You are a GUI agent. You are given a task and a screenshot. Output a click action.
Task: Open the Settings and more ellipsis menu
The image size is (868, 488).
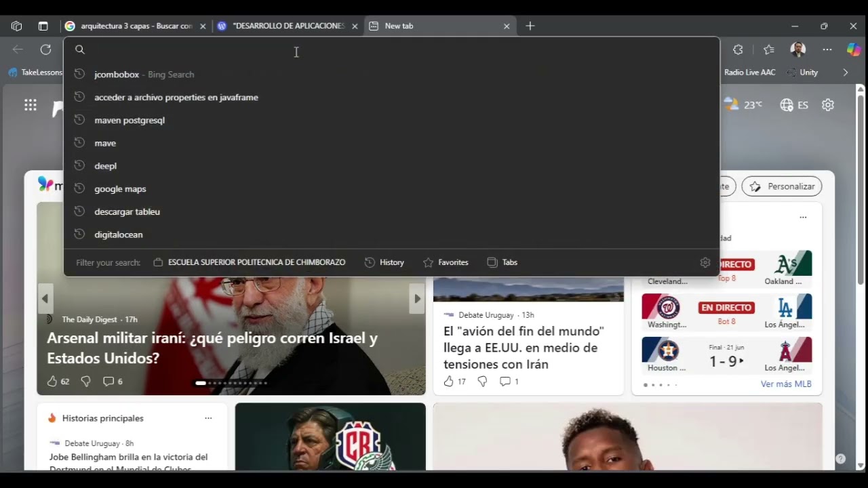tap(827, 49)
